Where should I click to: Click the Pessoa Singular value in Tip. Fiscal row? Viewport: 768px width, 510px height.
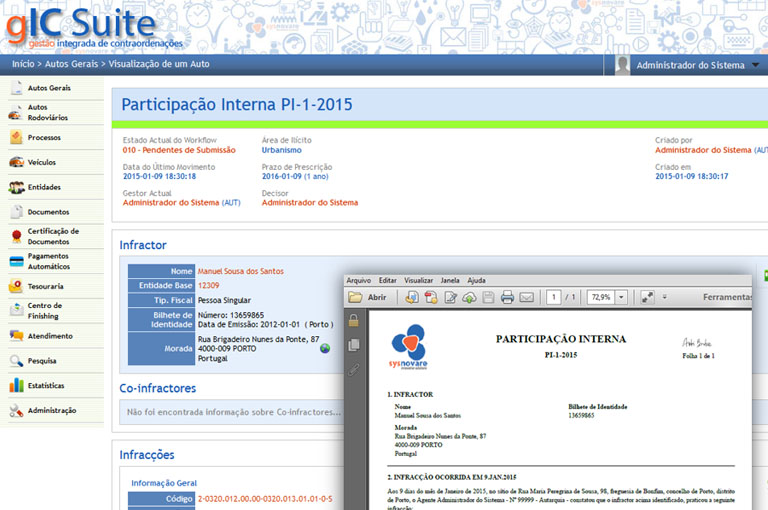[x=224, y=300]
